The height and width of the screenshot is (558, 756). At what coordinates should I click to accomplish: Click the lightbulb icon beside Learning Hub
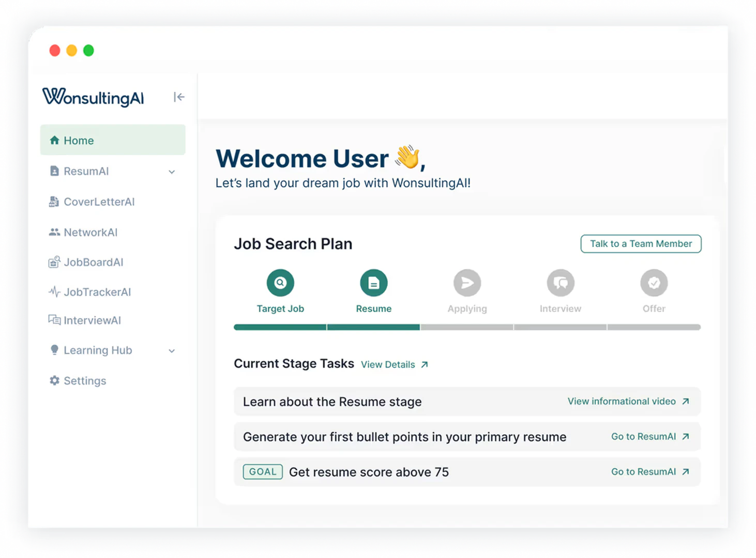tap(54, 350)
